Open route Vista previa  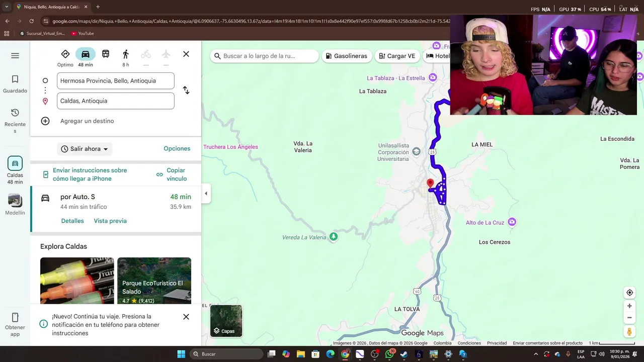110,221
